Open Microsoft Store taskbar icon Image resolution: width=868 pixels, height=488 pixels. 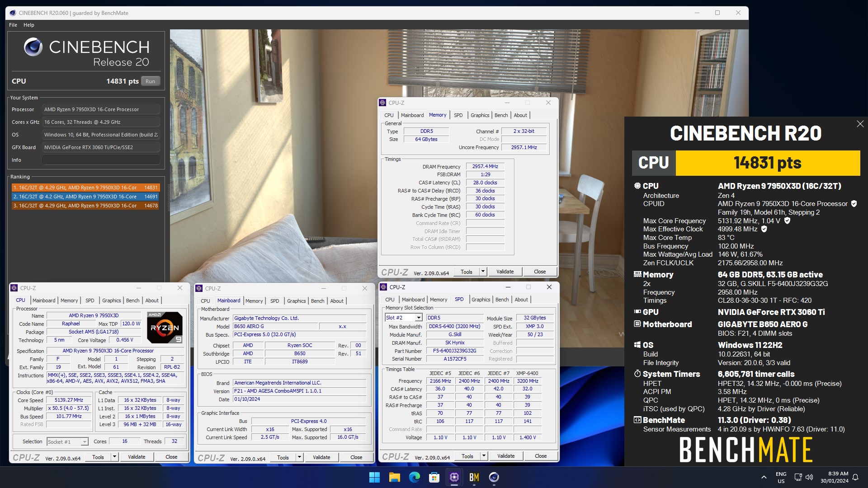click(x=434, y=477)
